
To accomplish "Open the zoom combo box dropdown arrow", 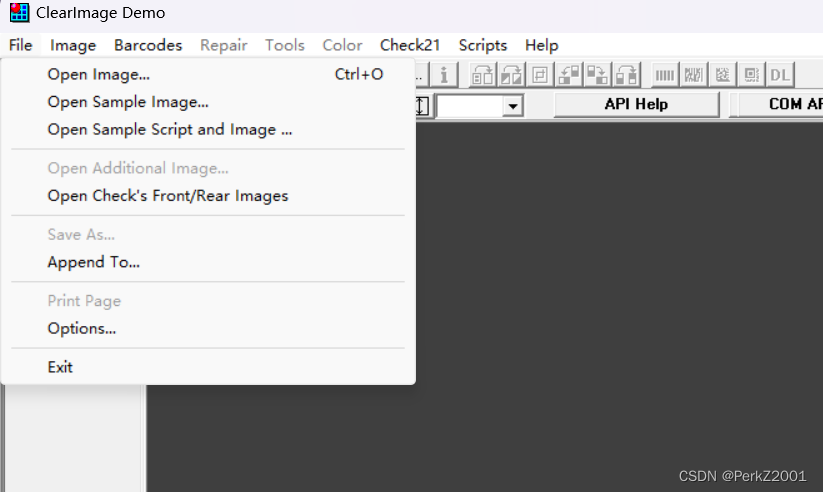I will point(513,106).
